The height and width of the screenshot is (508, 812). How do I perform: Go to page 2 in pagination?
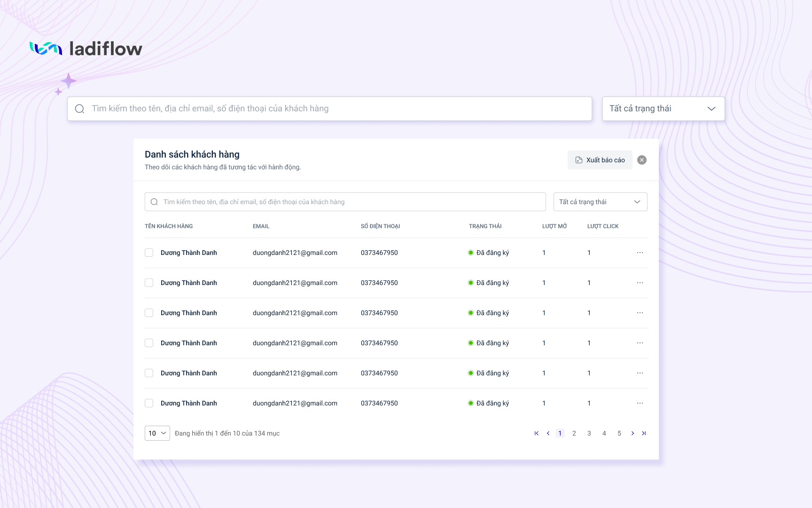click(x=574, y=433)
